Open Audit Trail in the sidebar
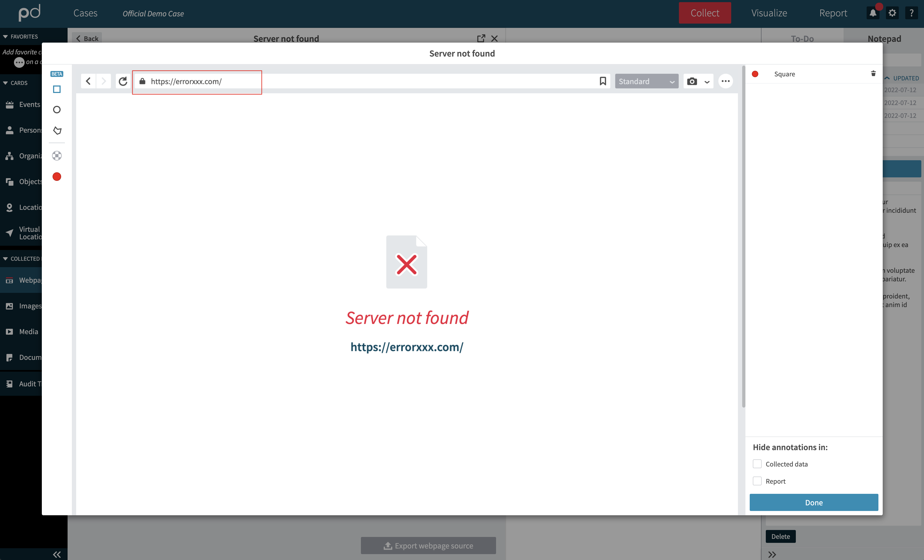The height and width of the screenshot is (560, 924). [21, 383]
